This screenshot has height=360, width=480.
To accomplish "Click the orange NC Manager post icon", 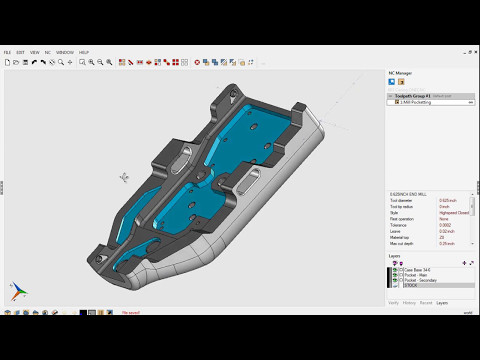I will (401, 82).
